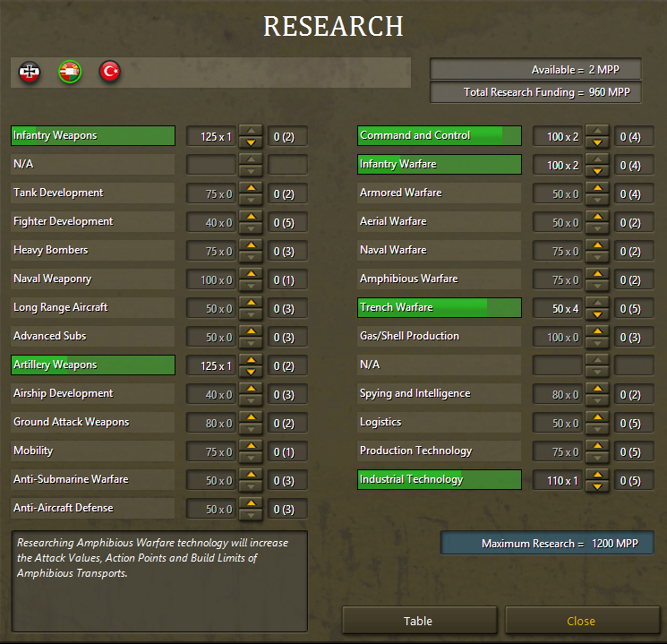The height and width of the screenshot is (644, 667).
Task: Increase Production Technology research
Action: pyautogui.click(x=597, y=446)
